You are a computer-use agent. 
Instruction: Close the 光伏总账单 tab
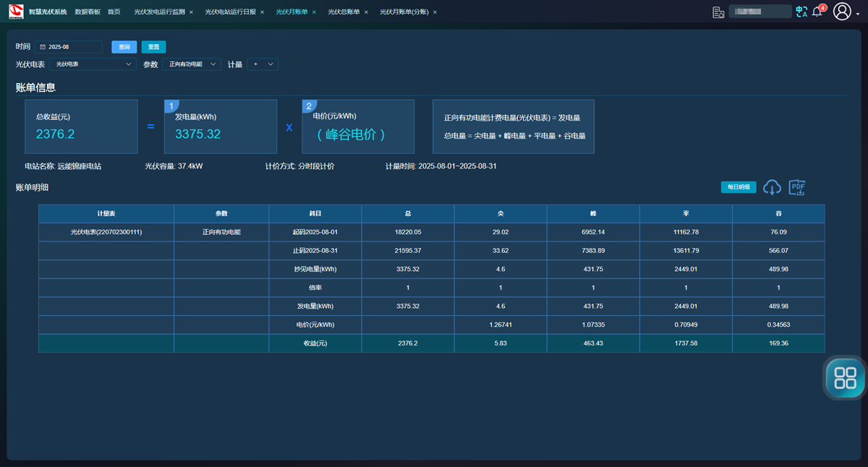(366, 12)
